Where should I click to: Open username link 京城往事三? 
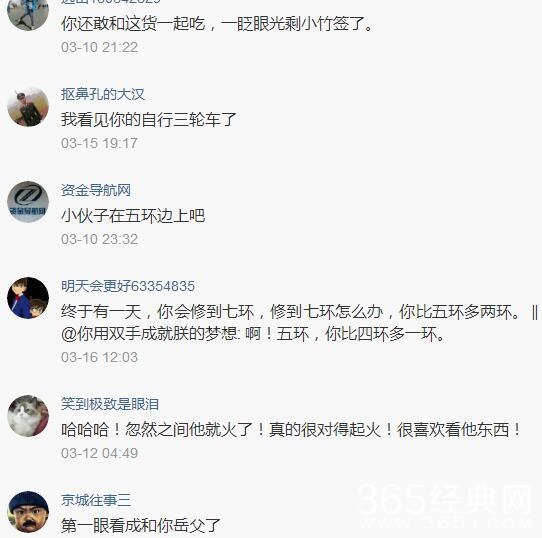(96, 500)
